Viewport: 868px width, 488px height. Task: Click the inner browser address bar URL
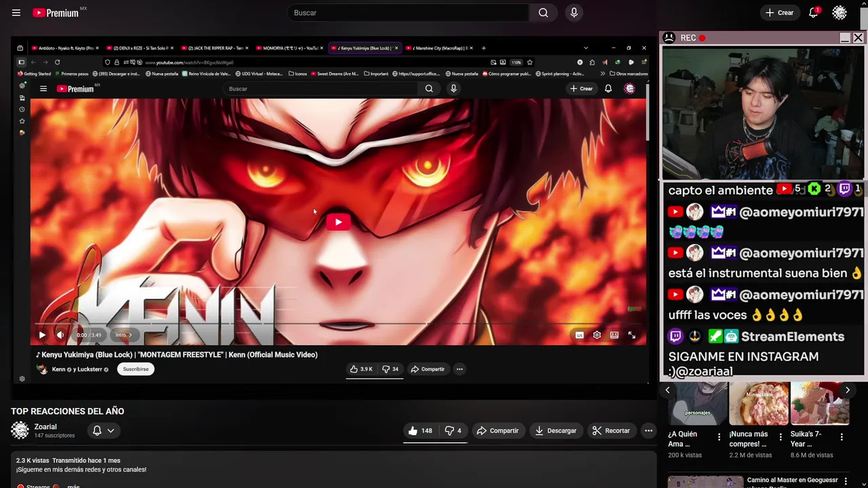pyautogui.click(x=190, y=62)
